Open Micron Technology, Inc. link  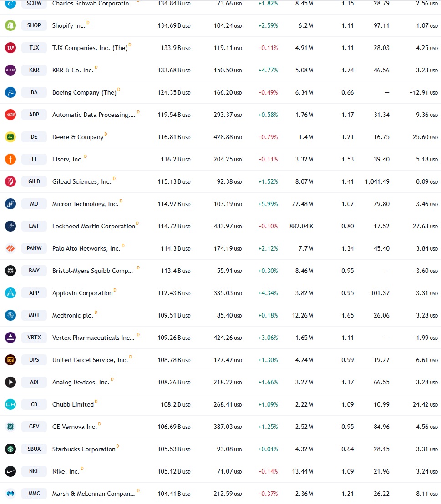click(x=85, y=204)
